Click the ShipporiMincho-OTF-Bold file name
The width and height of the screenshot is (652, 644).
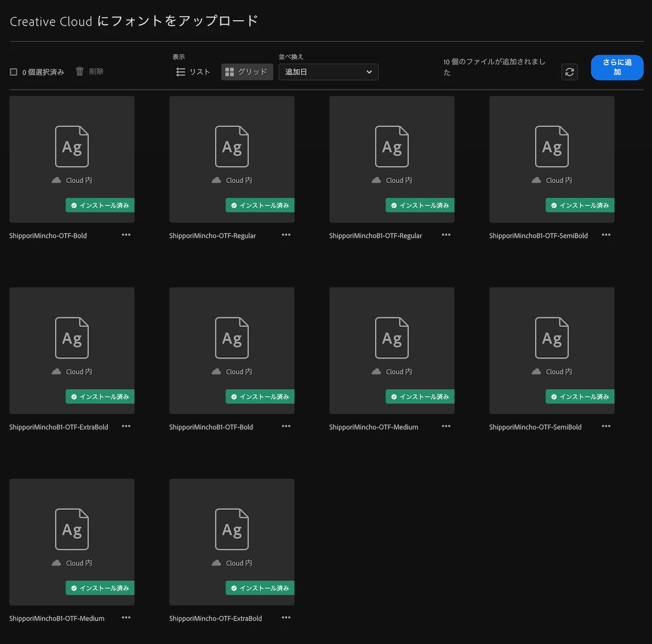[x=48, y=236]
